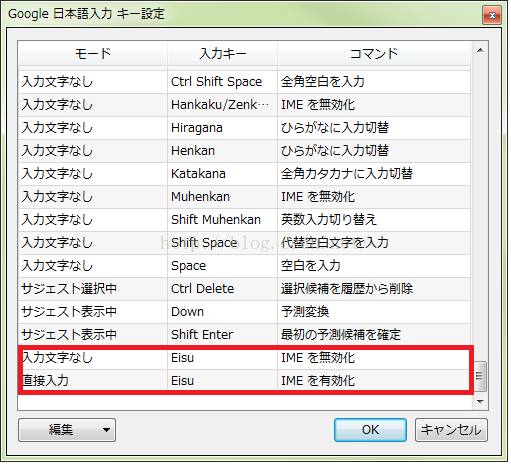Select 全角カタカナに入力切替 command cell
The width and height of the screenshot is (511, 464).
[375, 174]
